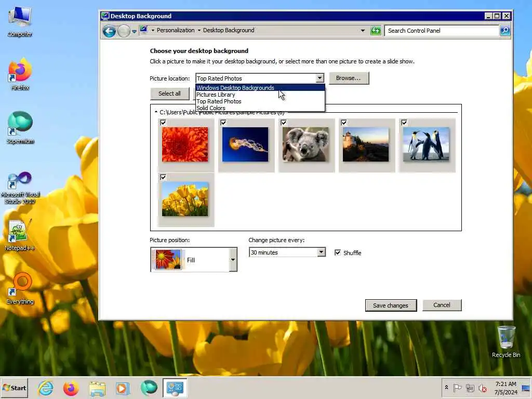Viewport: 532px width, 399px height.
Task: Open Microsoft Visual Studio 2010 shortcut
Action: 20,188
